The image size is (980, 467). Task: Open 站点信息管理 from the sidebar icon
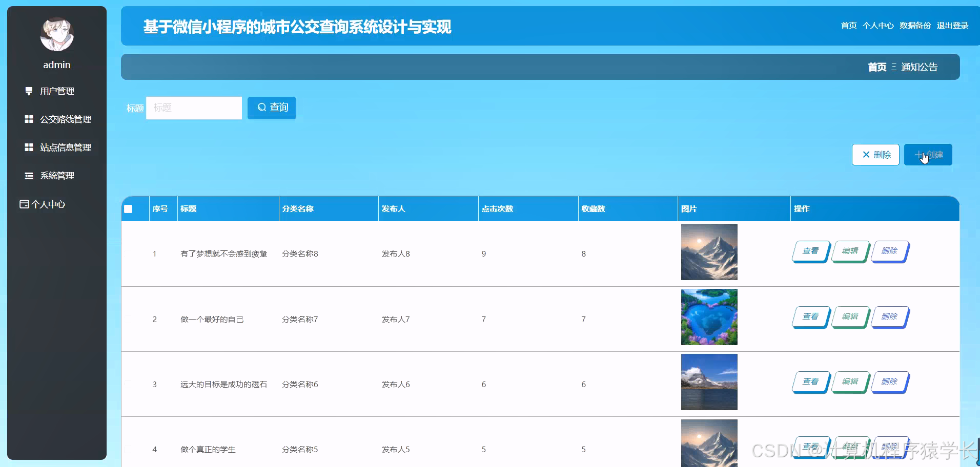pos(28,147)
